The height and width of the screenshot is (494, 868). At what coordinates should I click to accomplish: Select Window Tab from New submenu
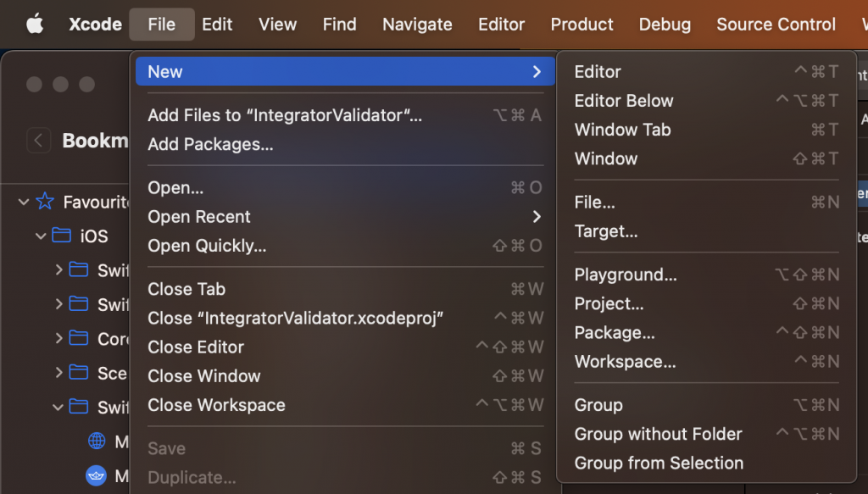[706, 130]
